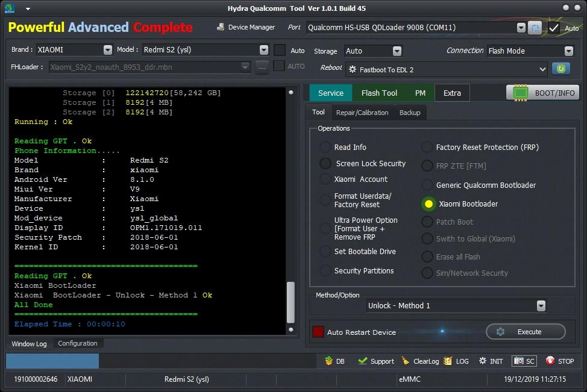Select the Ultra Power Option radio

point(325,229)
